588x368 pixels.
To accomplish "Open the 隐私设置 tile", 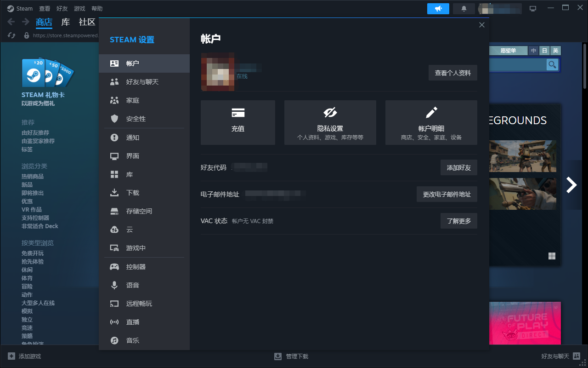I will pos(330,122).
